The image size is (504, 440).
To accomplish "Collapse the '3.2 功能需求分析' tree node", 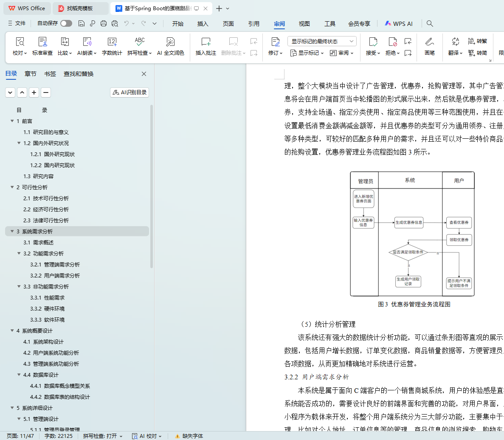I will 19,253.
